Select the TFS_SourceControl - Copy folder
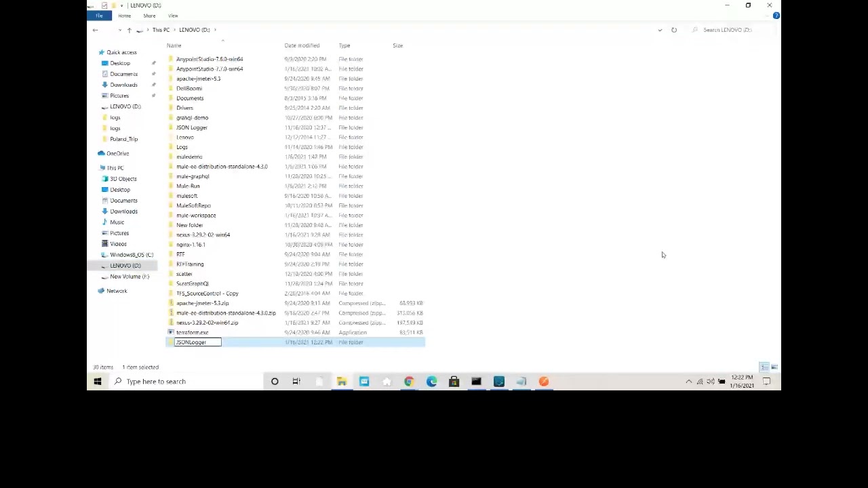Screen dimensions: 868x488 click(x=208, y=293)
